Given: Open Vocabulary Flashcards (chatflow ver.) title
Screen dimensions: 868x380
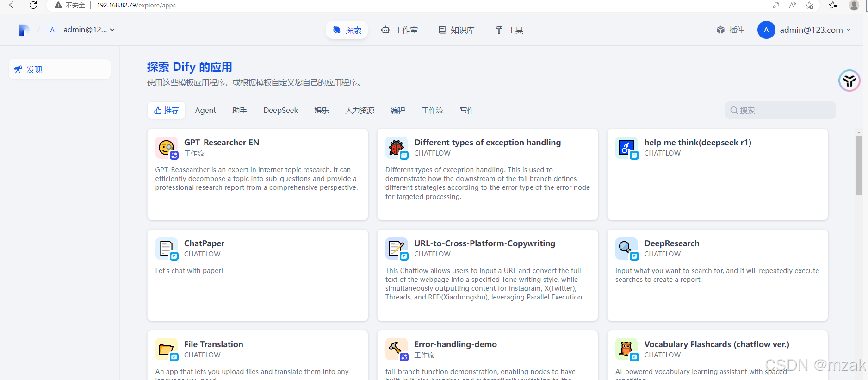Looking at the screenshot, I should point(717,344).
